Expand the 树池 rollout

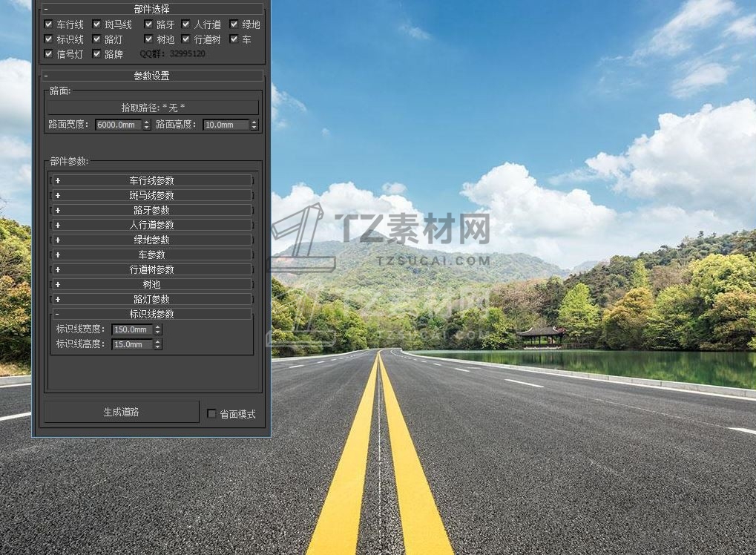(x=151, y=284)
